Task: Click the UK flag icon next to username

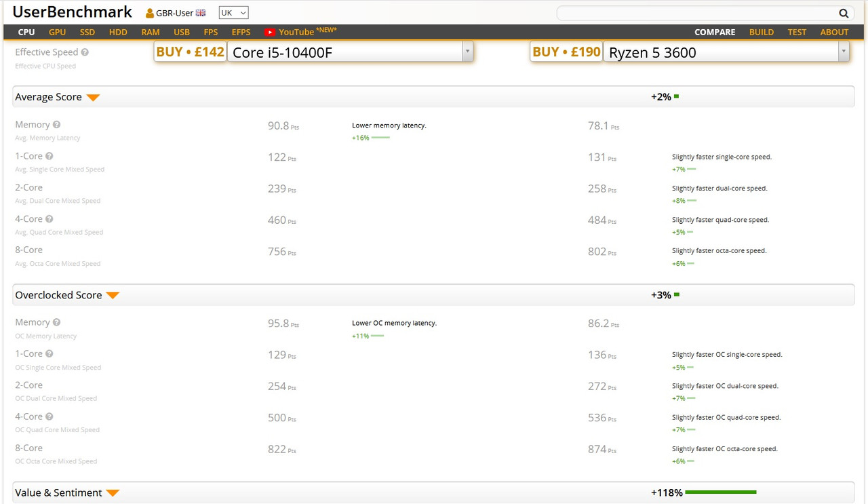Action: (201, 13)
